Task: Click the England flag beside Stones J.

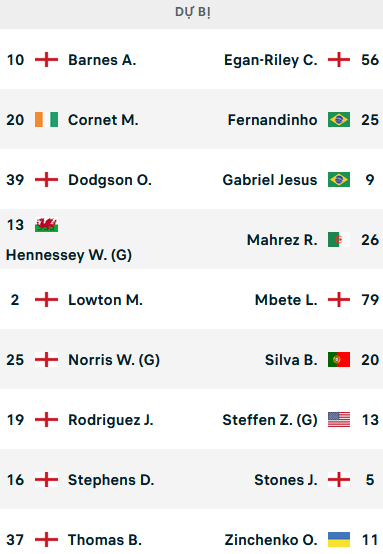Action: [339, 480]
